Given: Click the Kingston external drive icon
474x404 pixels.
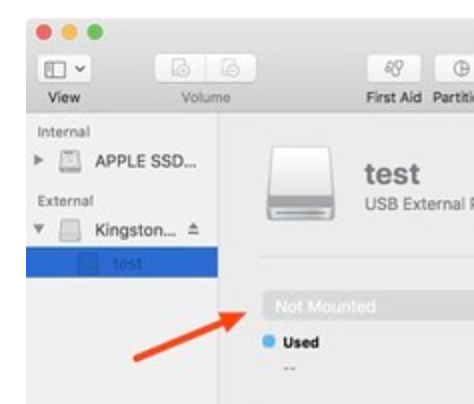Looking at the screenshot, I should point(70,230).
